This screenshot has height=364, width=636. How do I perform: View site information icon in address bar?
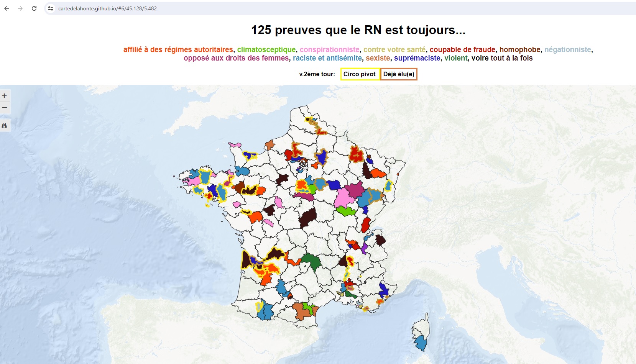click(x=51, y=8)
